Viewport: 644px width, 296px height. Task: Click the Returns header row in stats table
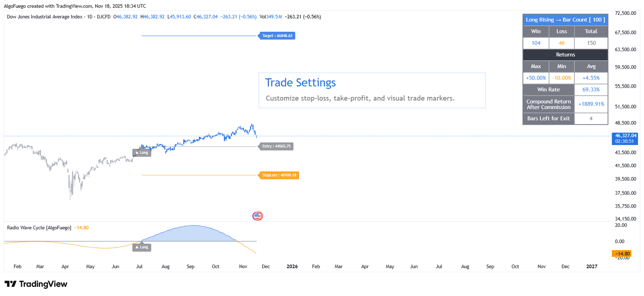tap(565, 55)
